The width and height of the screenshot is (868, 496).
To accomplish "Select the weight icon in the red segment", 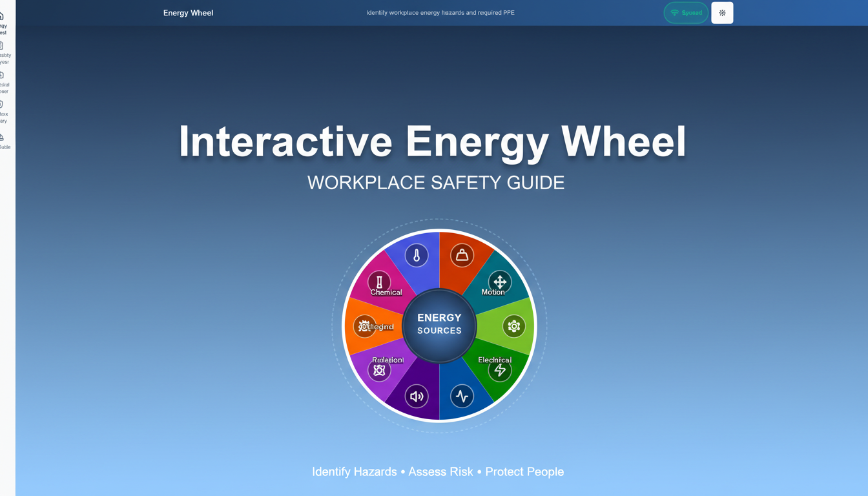I will [462, 256].
